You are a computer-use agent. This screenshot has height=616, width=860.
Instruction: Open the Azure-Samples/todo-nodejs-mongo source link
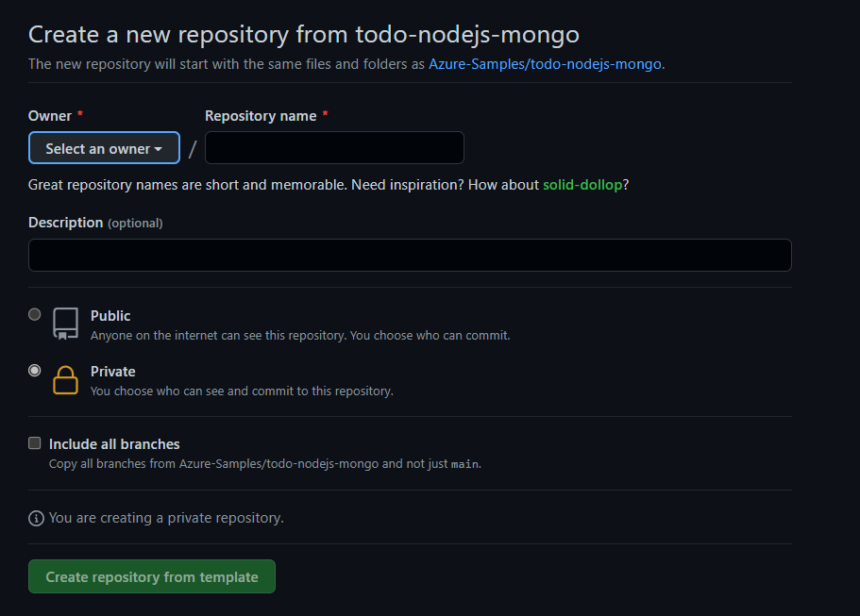point(545,63)
